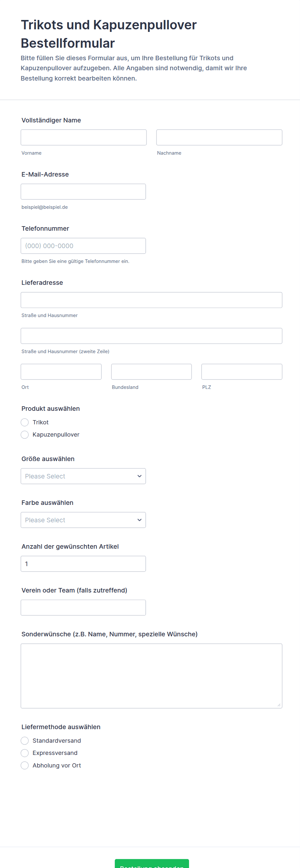Choose the Kapuzenpullover radio option
This screenshot has height=868, width=300.
[x=25, y=435]
